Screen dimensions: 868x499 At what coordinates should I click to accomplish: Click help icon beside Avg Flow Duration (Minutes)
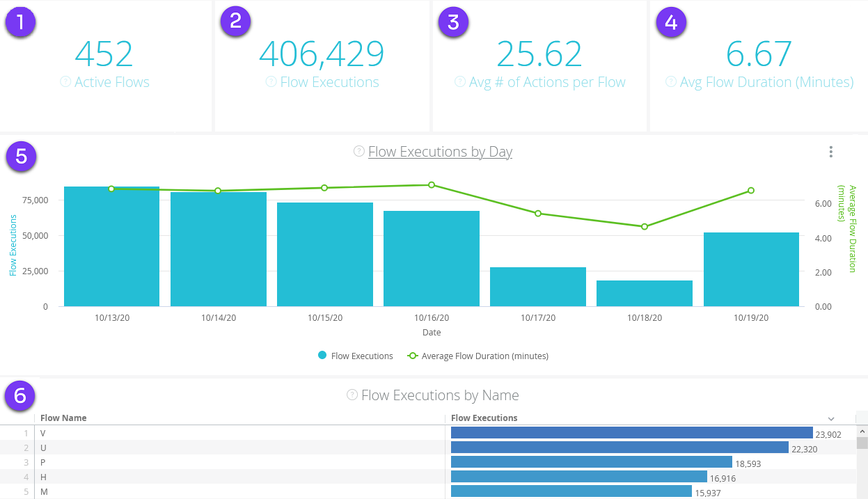pos(670,82)
